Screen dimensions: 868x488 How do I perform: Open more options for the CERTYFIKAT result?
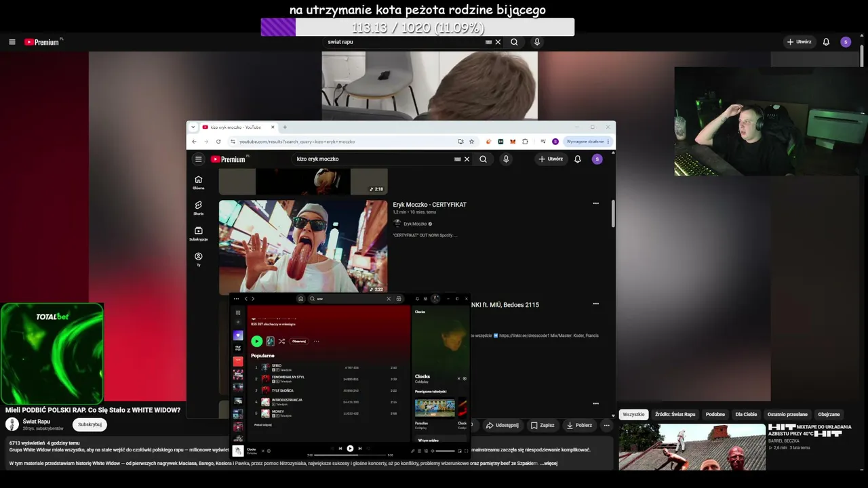pyautogui.click(x=595, y=203)
